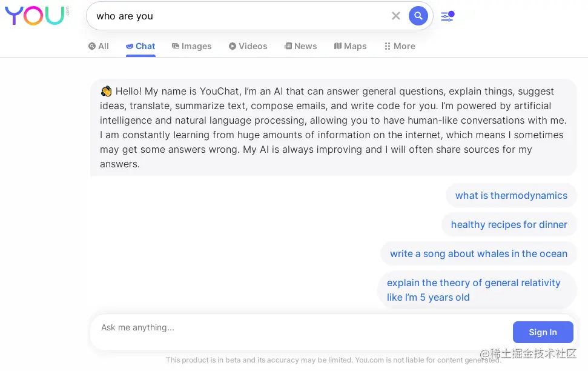Expand the More options menu

tap(400, 46)
